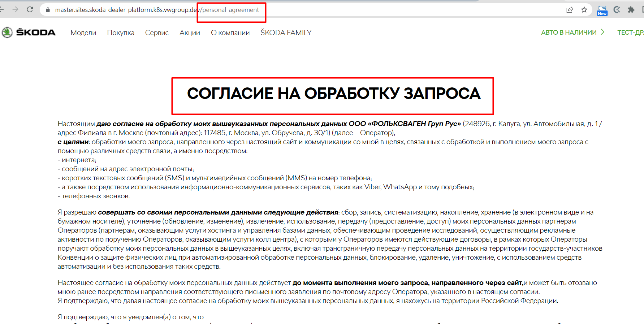Click line mentioning Viber, WhatsApp

266,187
